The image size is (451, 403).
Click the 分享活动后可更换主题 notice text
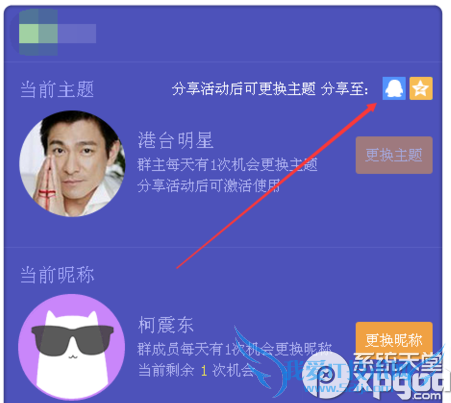point(244,89)
